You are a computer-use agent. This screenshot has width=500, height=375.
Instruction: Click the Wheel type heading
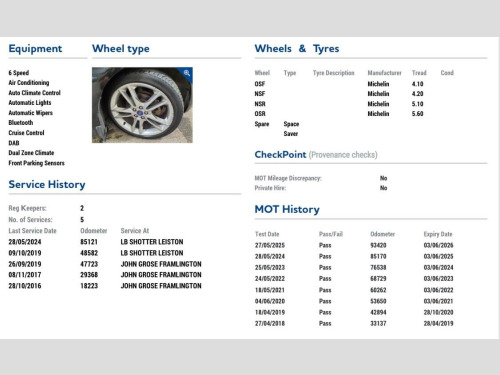pyautogui.click(x=121, y=49)
